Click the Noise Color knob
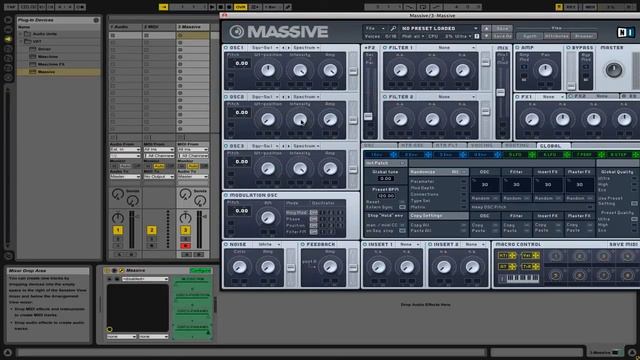 (239, 267)
